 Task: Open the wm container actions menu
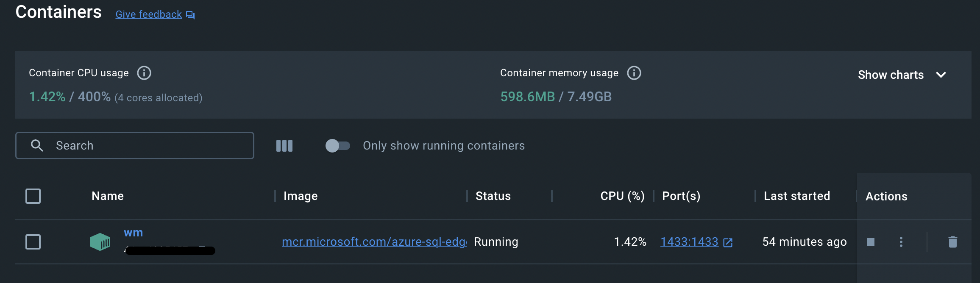(x=901, y=242)
